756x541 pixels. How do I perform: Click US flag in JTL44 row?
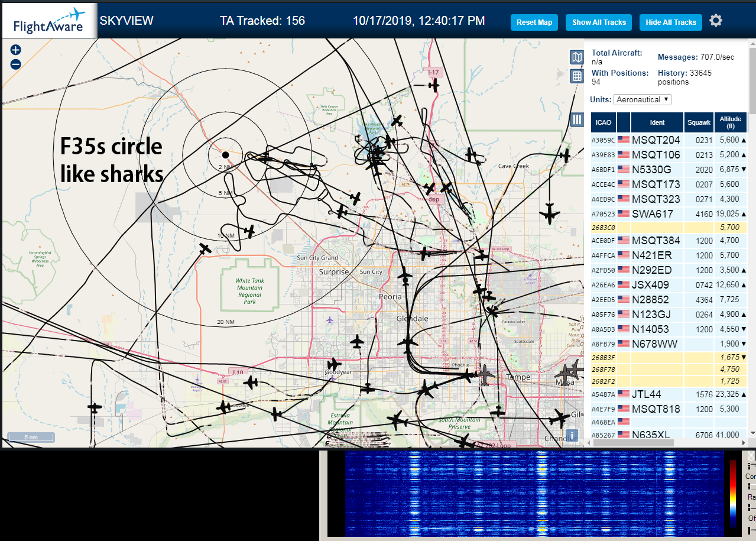pyautogui.click(x=624, y=394)
